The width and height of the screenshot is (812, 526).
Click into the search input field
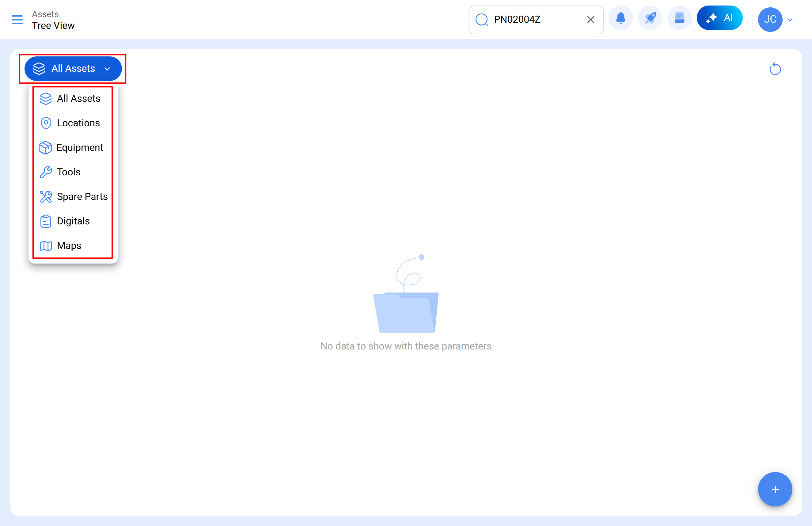click(x=536, y=19)
